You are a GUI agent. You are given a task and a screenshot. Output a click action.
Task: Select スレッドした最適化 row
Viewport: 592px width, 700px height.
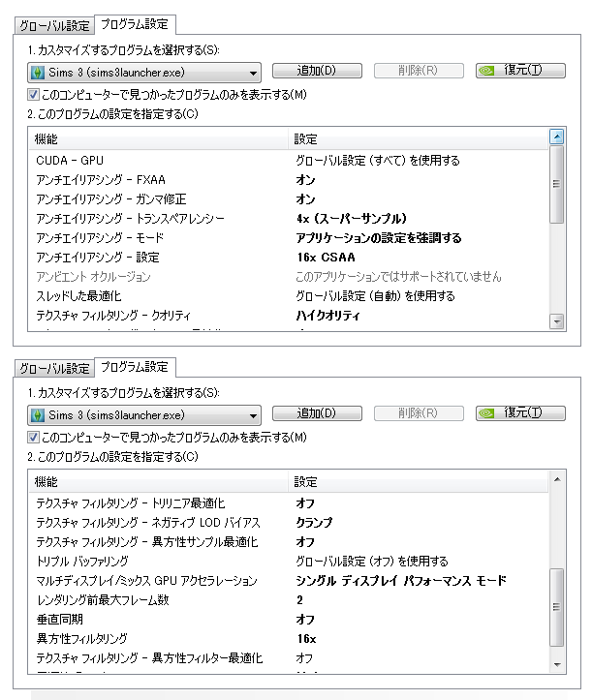coord(289,296)
